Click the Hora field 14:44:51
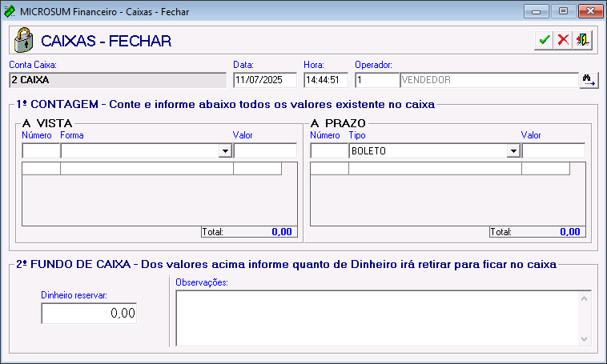The width and height of the screenshot is (607, 364). (326, 80)
